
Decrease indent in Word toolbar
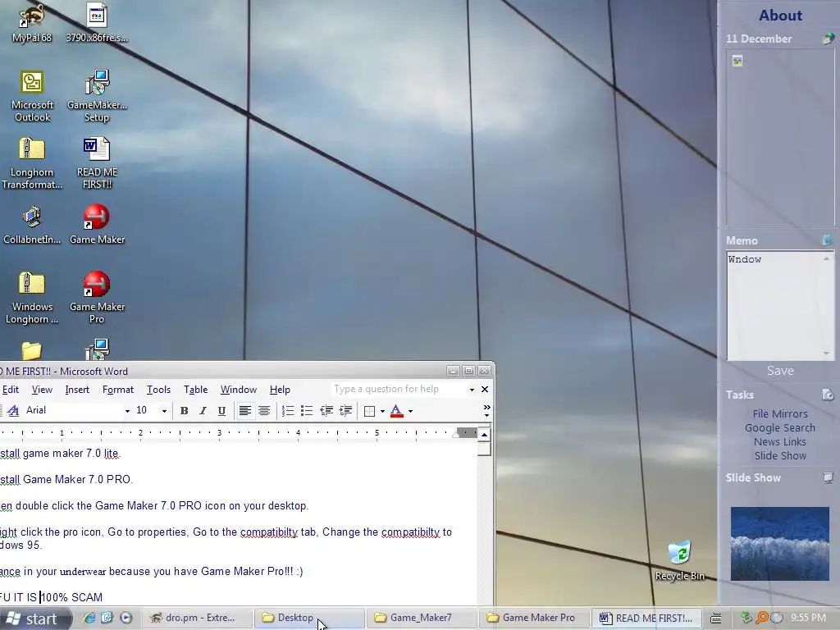326,411
